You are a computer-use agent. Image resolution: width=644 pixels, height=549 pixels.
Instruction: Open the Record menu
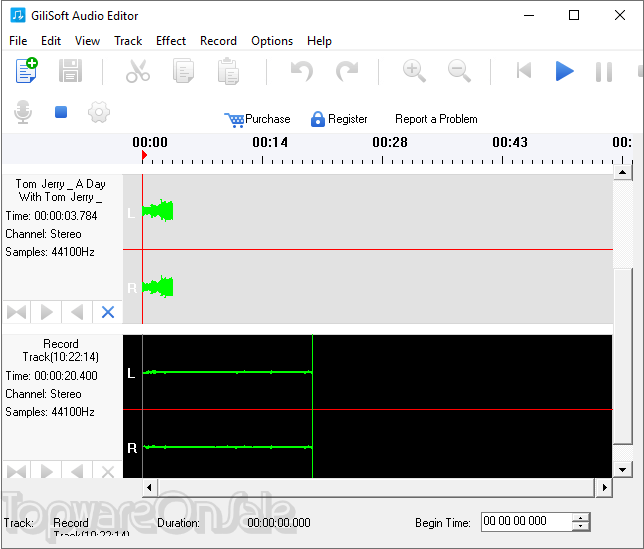(218, 41)
